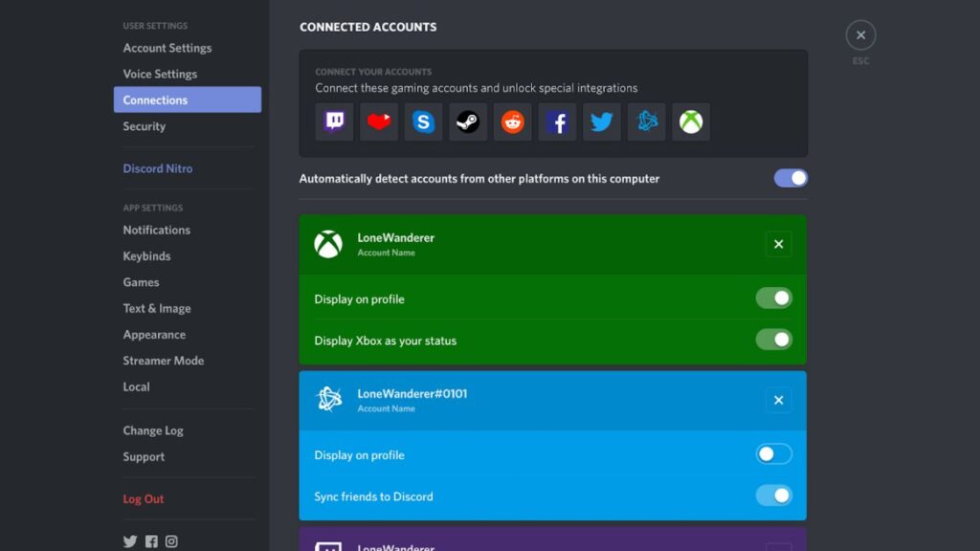Image resolution: width=980 pixels, height=551 pixels.
Task: Connect a Twitter account
Action: (601, 121)
